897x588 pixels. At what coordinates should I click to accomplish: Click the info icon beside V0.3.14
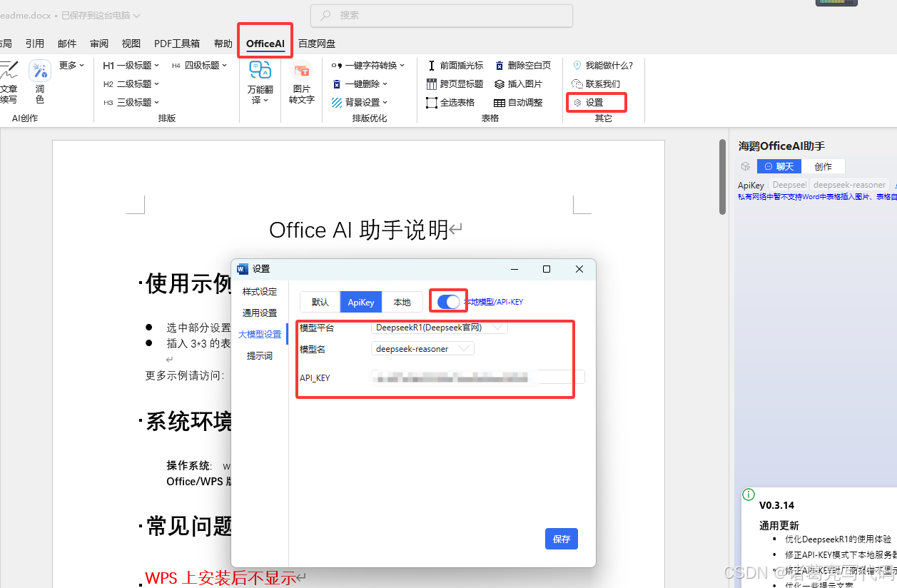tap(749, 494)
